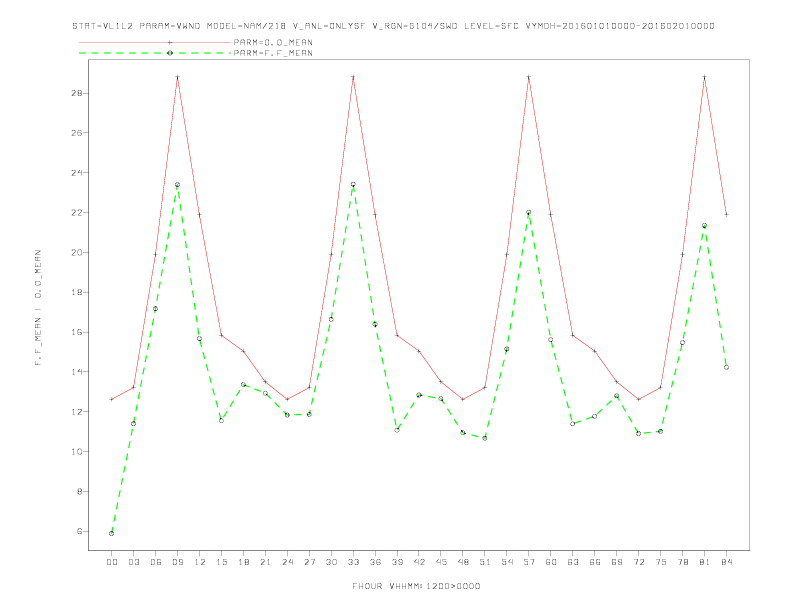Viewport: 792px width, 612px height.
Task: Click the y-axis tick label 24
Action: coord(78,173)
